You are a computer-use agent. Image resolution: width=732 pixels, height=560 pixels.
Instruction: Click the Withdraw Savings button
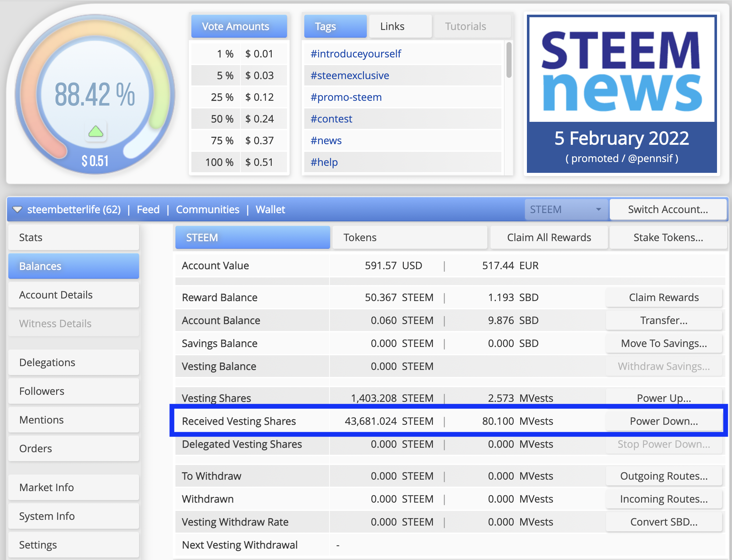point(664,366)
